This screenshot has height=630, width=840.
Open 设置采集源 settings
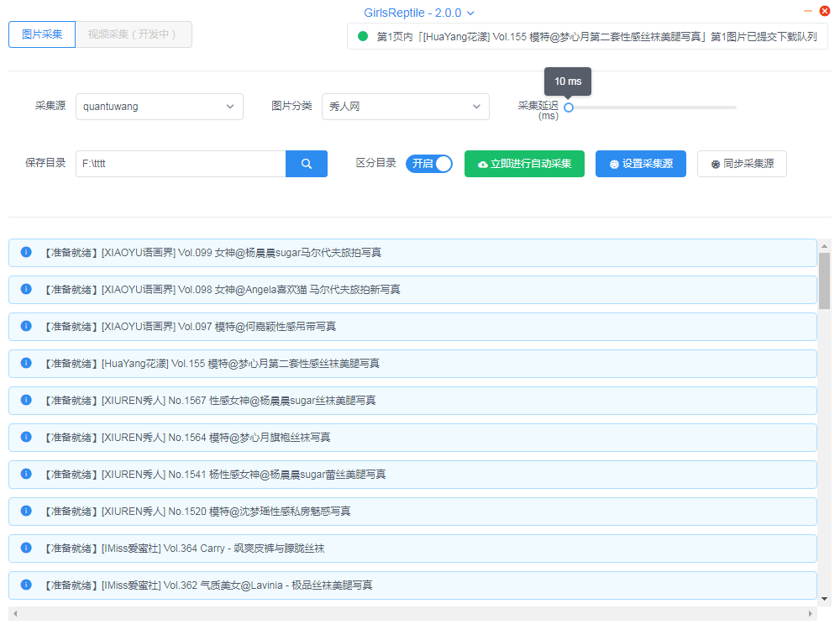[x=641, y=164]
